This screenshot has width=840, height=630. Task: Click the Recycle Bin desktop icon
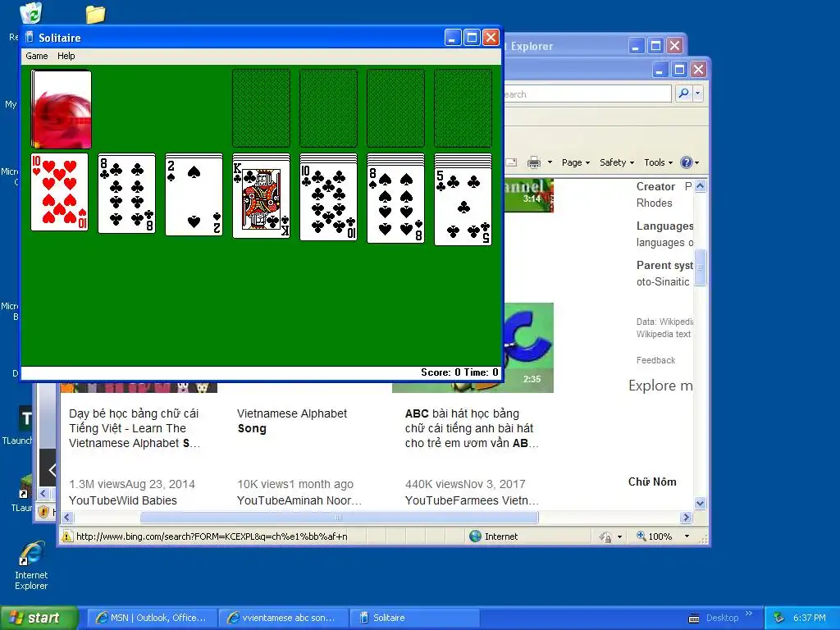pyautogui.click(x=30, y=13)
